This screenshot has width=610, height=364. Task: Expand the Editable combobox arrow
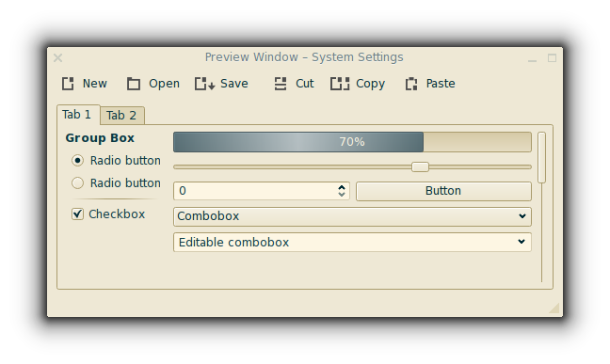pyautogui.click(x=522, y=242)
